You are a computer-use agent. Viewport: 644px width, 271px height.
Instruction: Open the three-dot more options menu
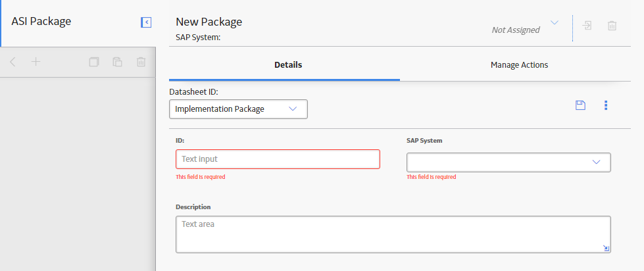(x=606, y=105)
